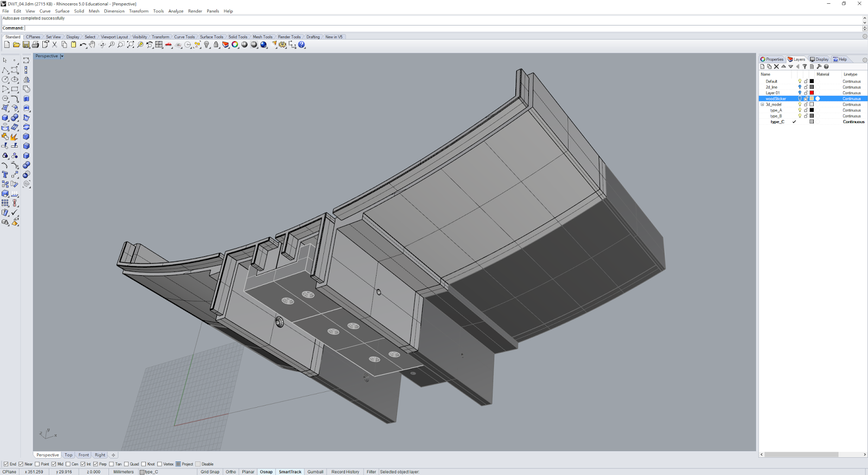
Task: Open the Perspective viewport title dropdown arrow
Action: 62,56
